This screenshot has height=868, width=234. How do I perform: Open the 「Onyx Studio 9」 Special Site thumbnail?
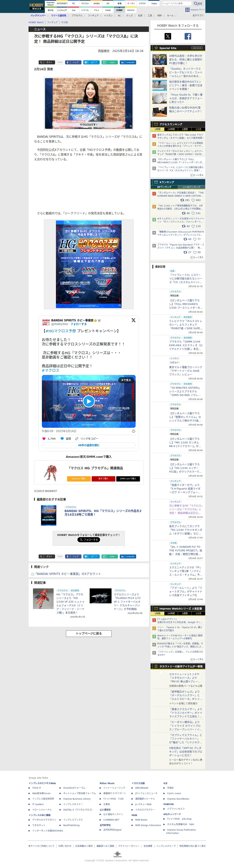click(160, 98)
